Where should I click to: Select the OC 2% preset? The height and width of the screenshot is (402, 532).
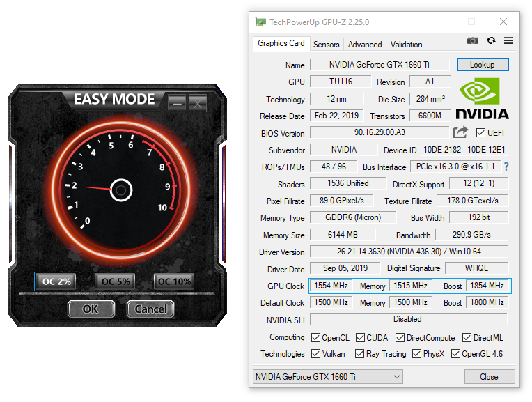[56, 281]
